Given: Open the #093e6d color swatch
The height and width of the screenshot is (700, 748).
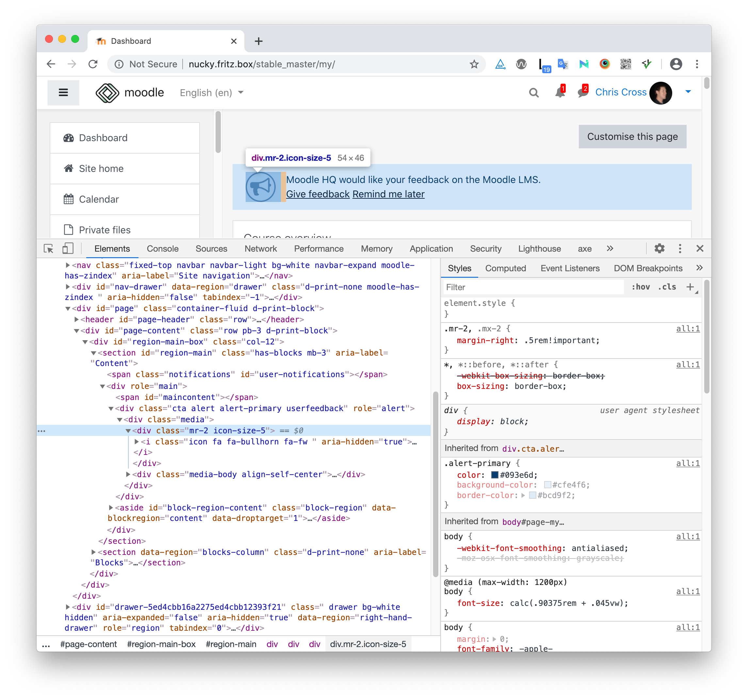Looking at the screenshot, I should coord(495,475).
